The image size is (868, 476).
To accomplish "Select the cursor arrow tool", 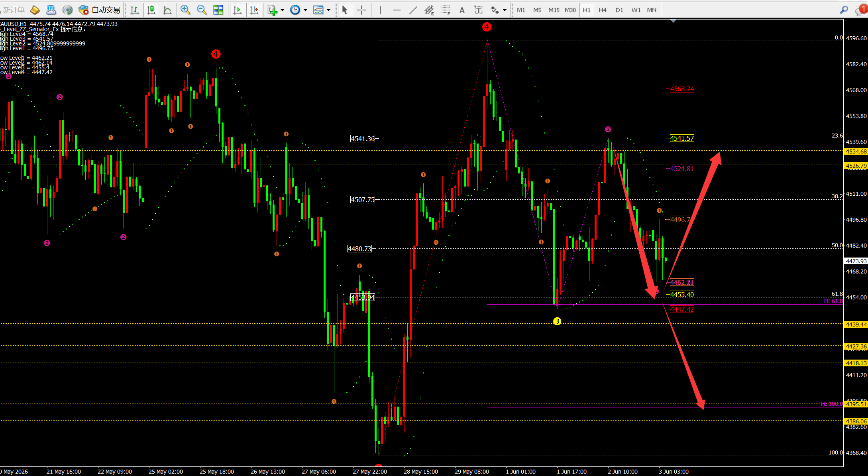I will [345, 10].
